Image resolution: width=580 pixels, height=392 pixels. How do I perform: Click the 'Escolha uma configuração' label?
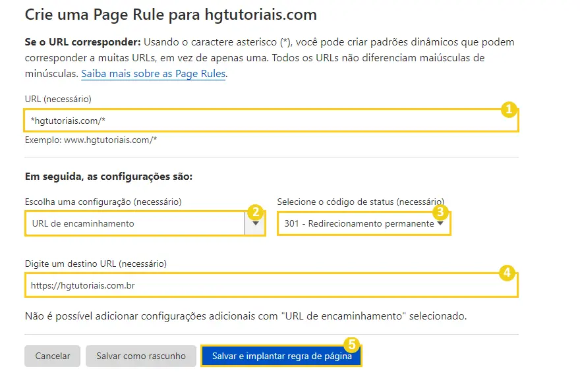click(x=103, y=201)
